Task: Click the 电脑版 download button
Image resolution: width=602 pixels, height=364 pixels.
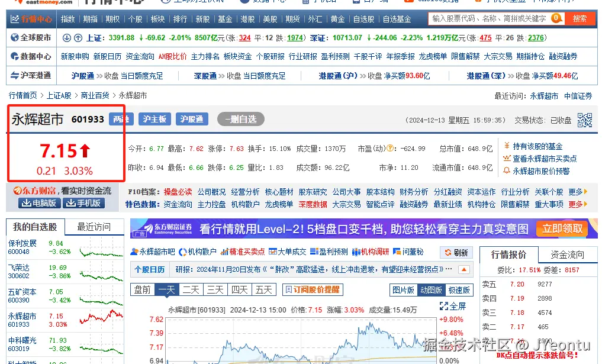Action: (x=39, y=203)
